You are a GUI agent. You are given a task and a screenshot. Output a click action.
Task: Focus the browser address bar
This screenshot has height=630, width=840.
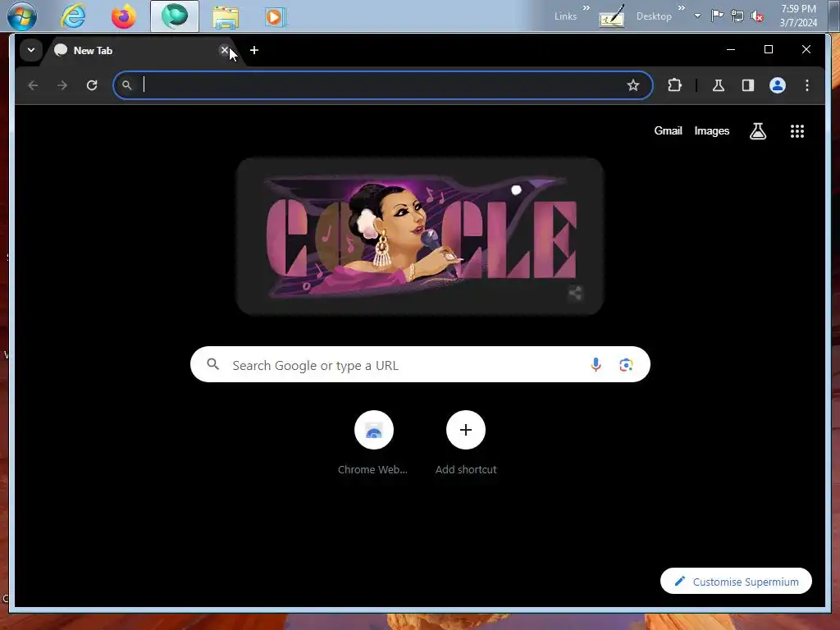[382, 85]
